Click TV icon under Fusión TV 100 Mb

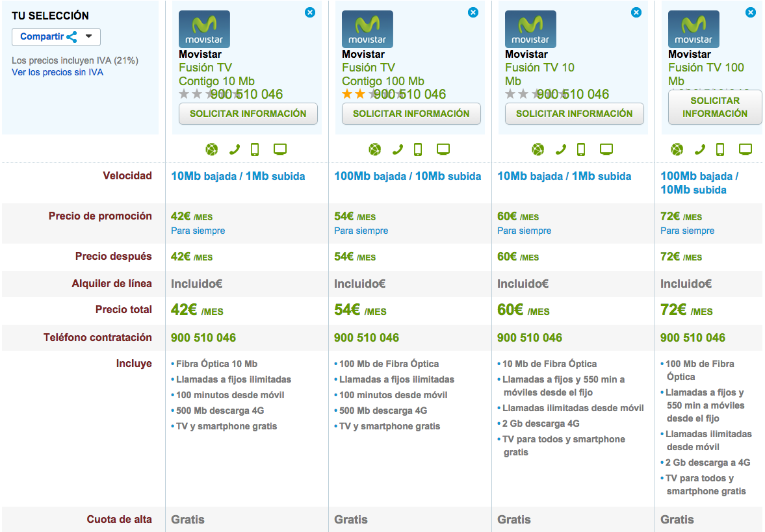[746, 149]
